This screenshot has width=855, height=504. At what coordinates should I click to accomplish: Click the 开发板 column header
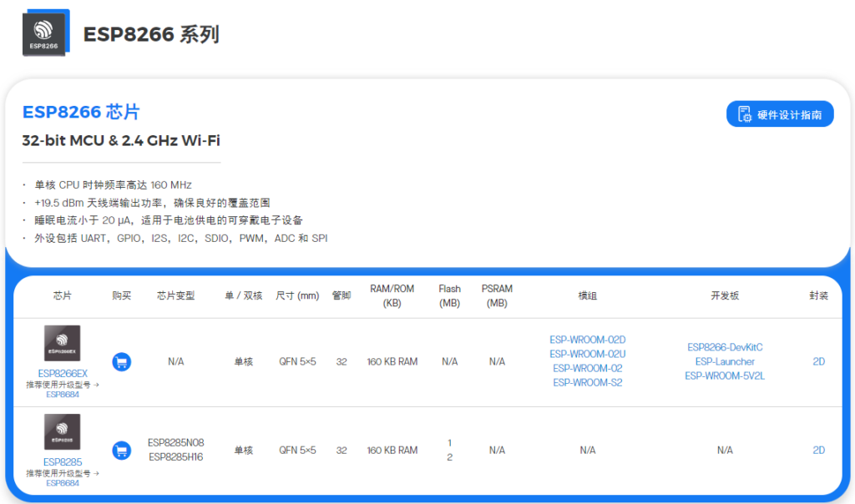[725, 296]
